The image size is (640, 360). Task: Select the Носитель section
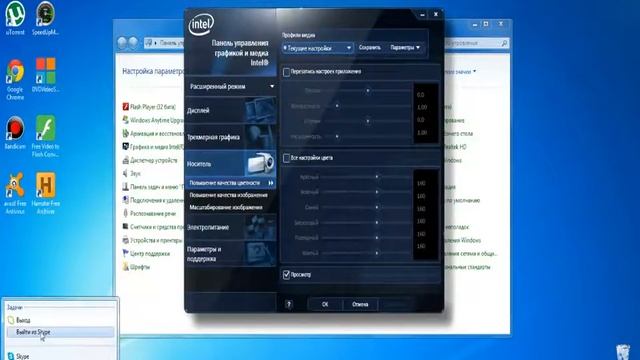231,164
